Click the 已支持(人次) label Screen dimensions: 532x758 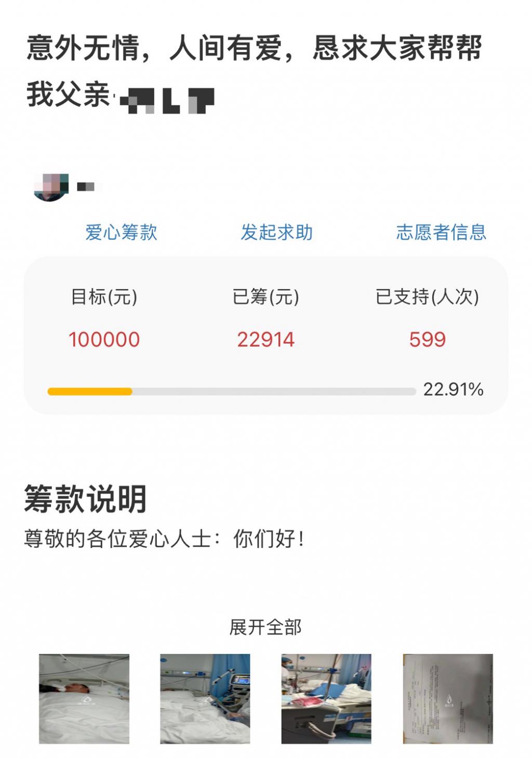[x=427, y=297]
